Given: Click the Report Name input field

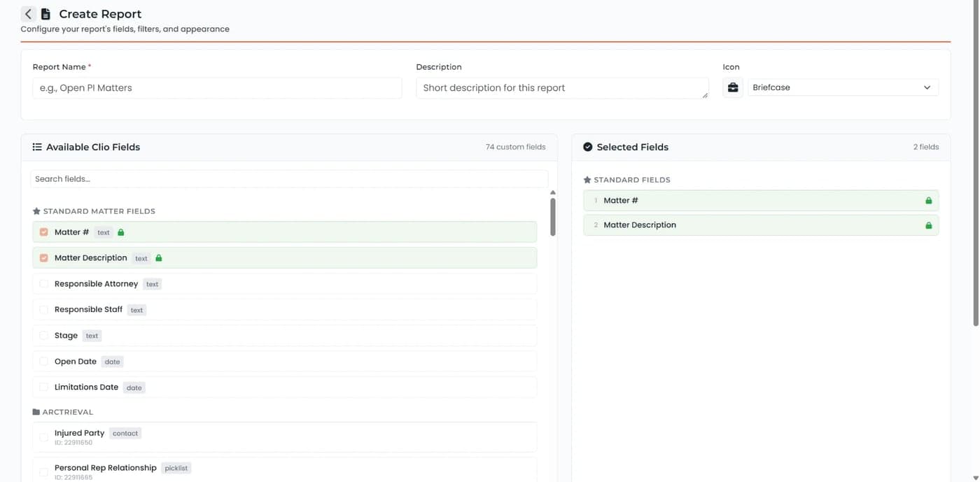Looking at the screenshot, I should tap(217, 88).
